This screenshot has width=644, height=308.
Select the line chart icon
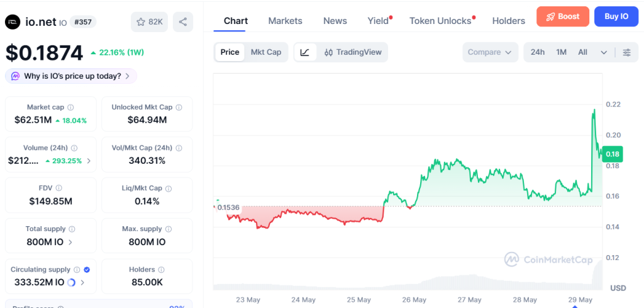click(305, 52)
